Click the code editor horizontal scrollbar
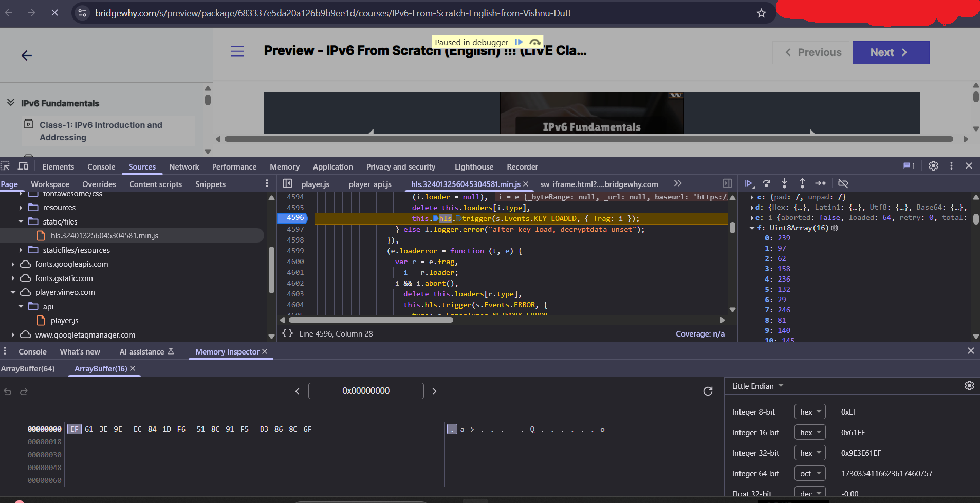This screenshot has width=980, height=503. tap(370, 320)
